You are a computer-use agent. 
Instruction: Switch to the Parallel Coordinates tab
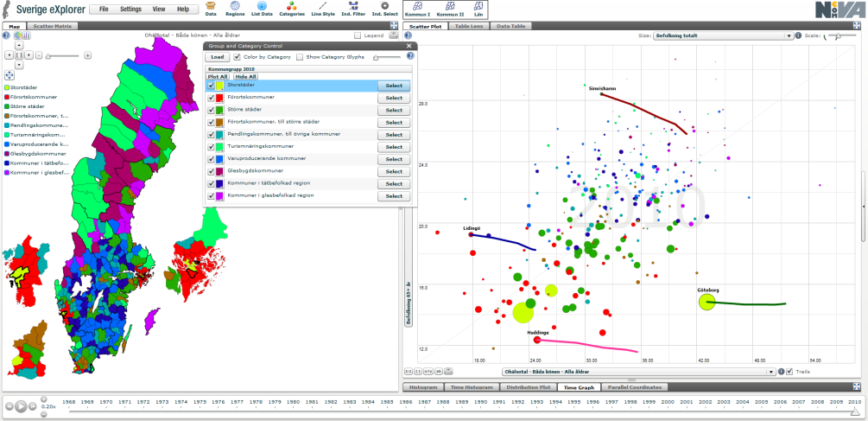coord(635,387)
